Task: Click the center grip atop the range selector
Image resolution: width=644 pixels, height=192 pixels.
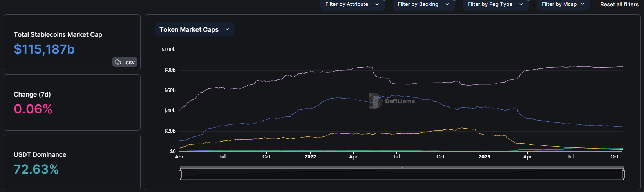Action: 402,167
